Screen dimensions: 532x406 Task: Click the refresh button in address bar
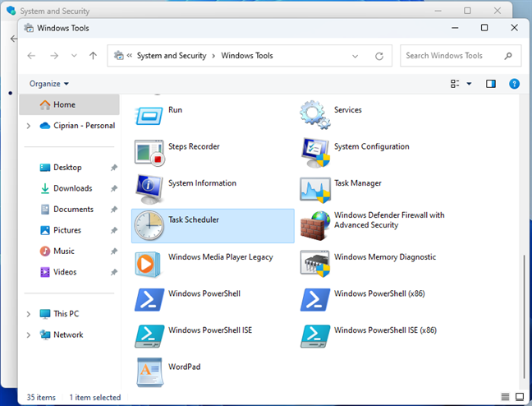[379, 56]
